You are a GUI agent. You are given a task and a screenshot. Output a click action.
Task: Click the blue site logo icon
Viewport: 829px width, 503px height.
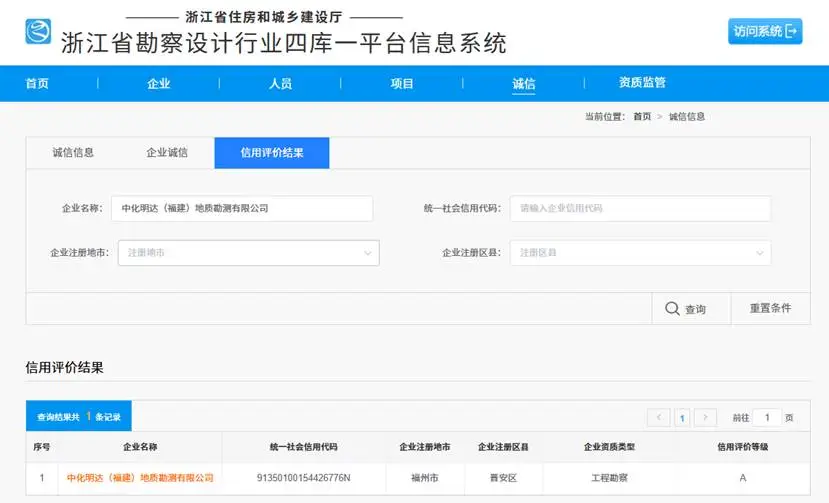pos(38,32)
